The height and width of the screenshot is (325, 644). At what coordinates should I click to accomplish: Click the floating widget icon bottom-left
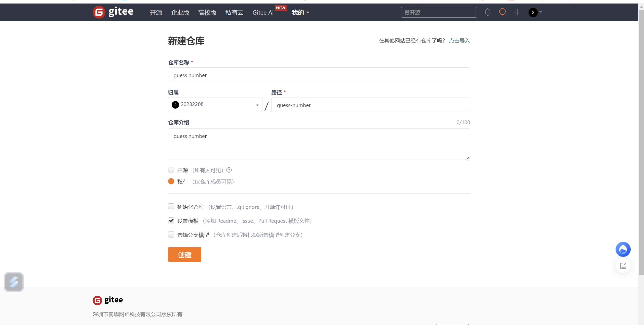coord(14,282)
